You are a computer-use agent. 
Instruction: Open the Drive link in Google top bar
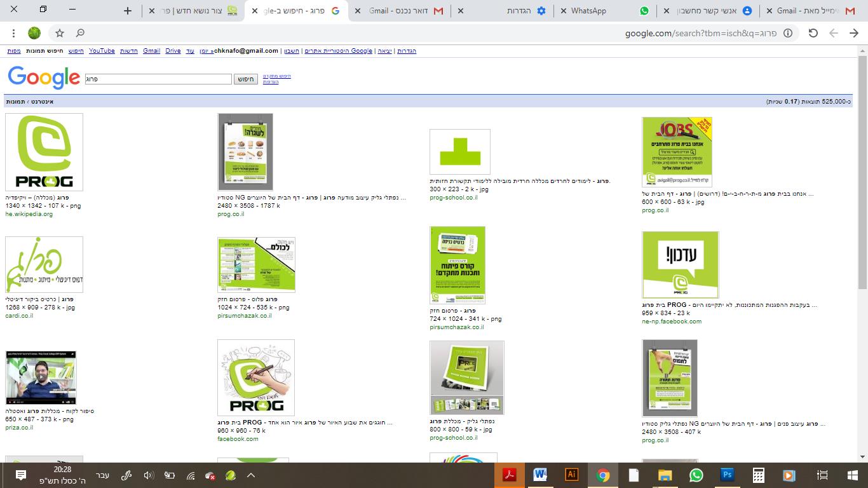click(173, 51)
